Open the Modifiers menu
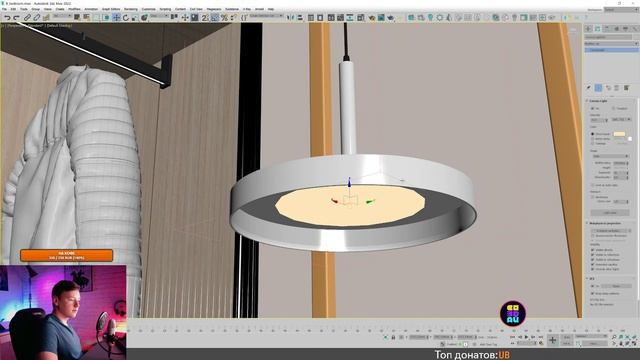640x360 pixels. click(74, 9)
